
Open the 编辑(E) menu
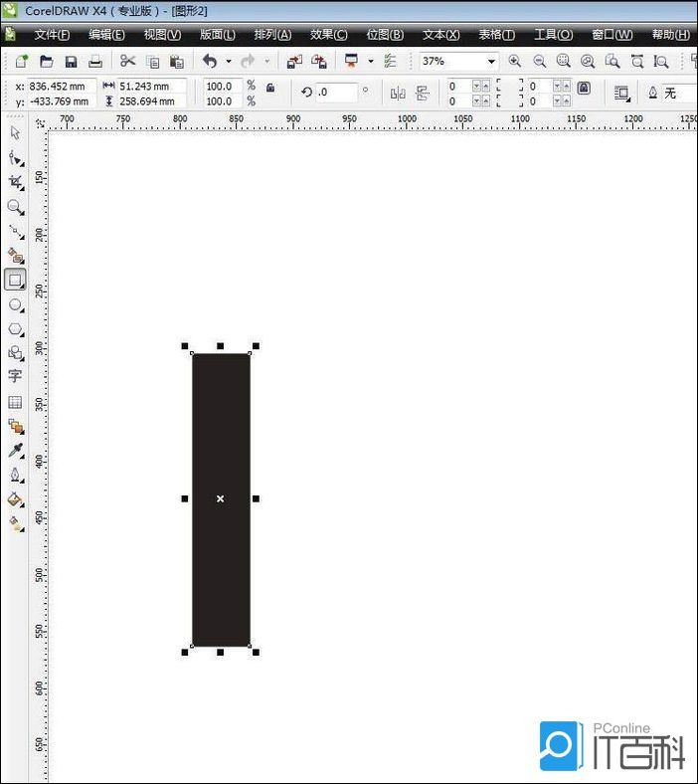(106, 35)
